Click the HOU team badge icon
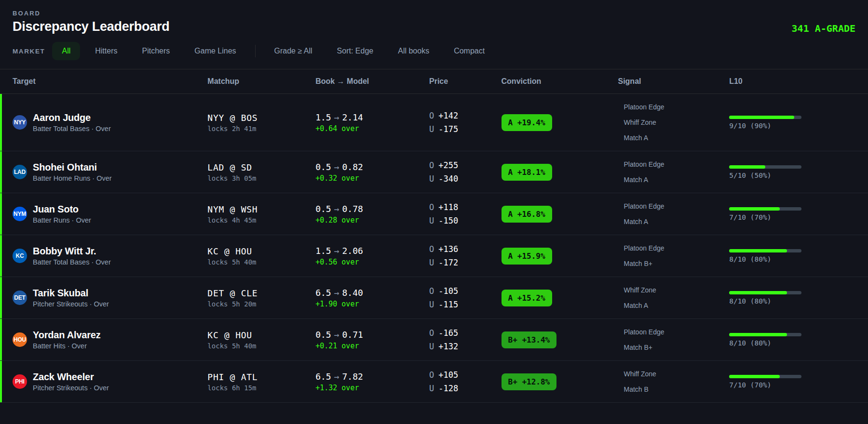Viewport: 868px width, 424px height. [x=20, y=340]
